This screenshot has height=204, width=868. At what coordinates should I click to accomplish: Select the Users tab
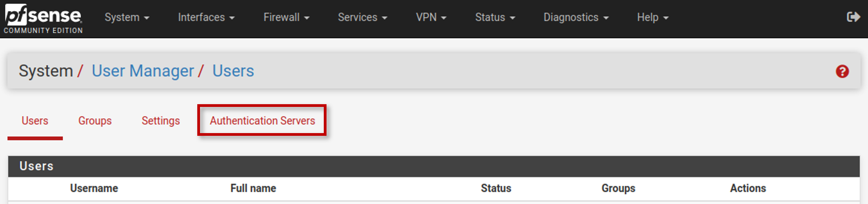coord(35,121)
